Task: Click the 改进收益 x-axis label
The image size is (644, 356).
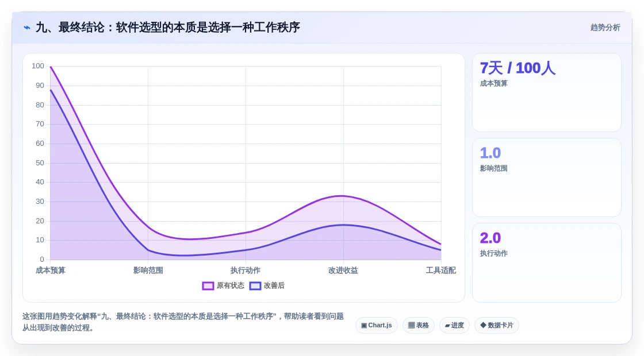Action: [x=343, y=270]
